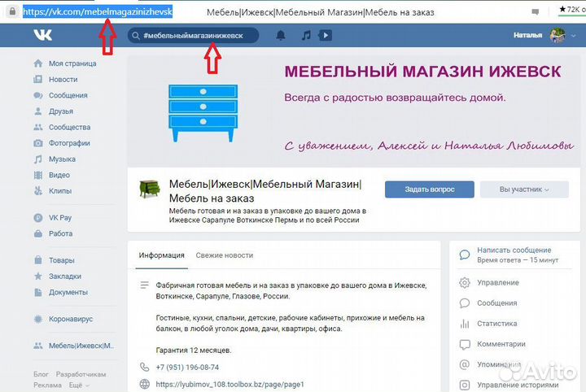The height and width of the screenshot is (392, 586).
Task: Click the Статистика bar chart icon
Action: (464, 324)
